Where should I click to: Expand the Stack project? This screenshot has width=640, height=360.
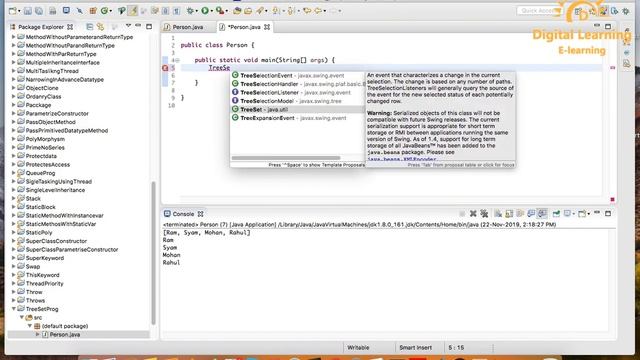(13, 198)
